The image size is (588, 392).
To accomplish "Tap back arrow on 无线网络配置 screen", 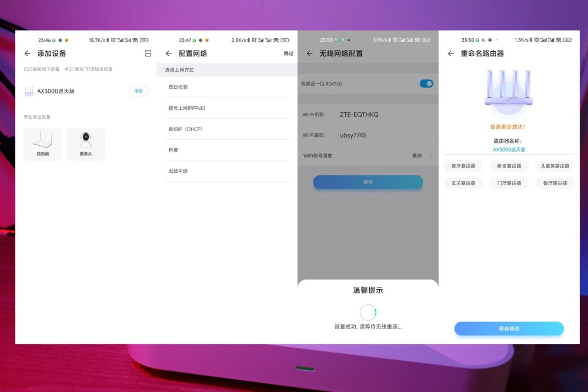I will 310,53.
